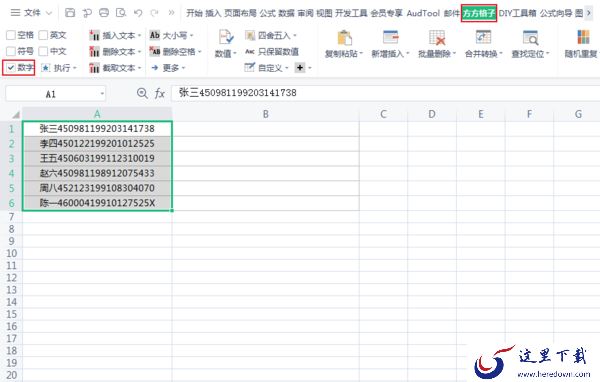Viewport: 600px width, 382px height.
Task: Click the 批量删除 batch delete icon
Action: [437, 38]
